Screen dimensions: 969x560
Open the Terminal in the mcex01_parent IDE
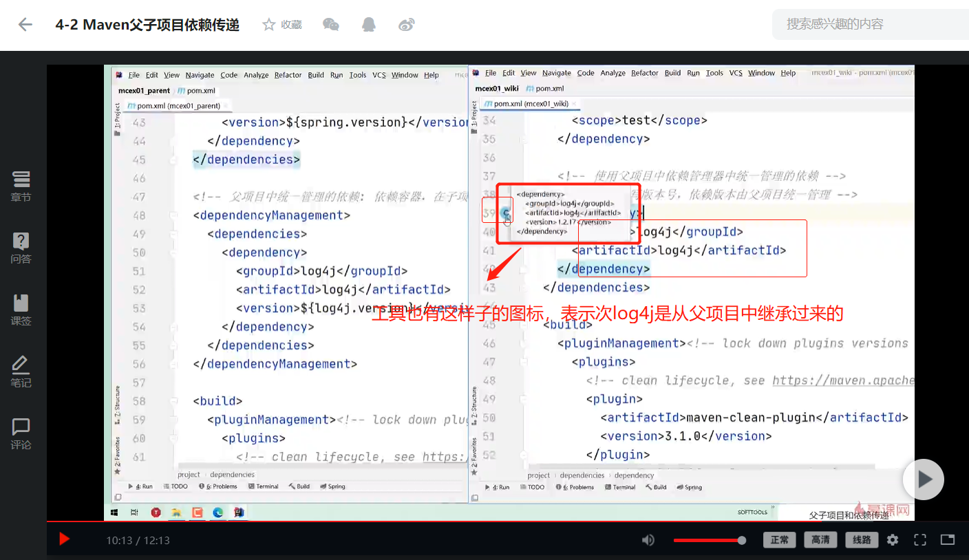point(264,486)
